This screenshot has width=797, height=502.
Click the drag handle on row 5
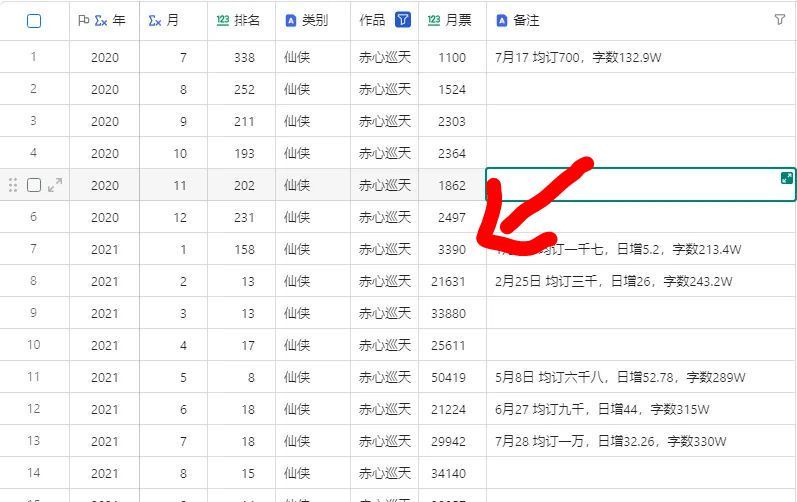point(13,185)
